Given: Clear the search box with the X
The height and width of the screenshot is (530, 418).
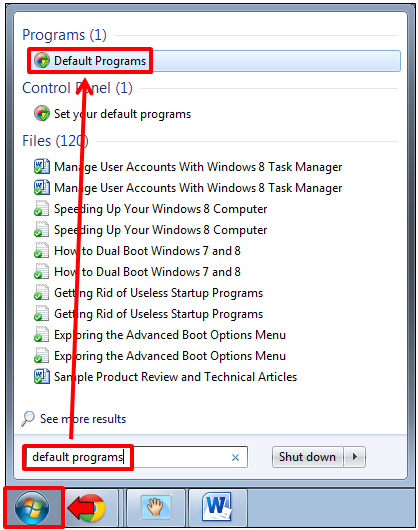Looking at the screenshot, I should click(235, 457).
